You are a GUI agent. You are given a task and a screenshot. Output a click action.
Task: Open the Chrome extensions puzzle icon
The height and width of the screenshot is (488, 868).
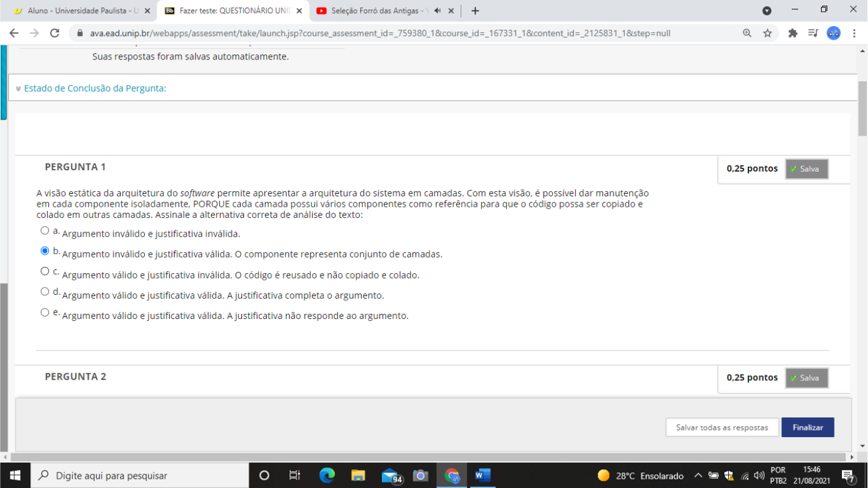point(793,33)
